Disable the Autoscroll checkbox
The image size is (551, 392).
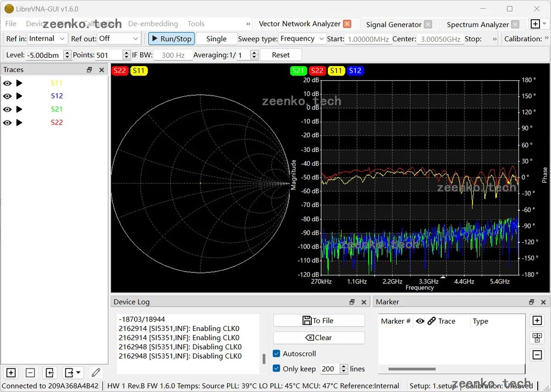click(x=277, y=353)
